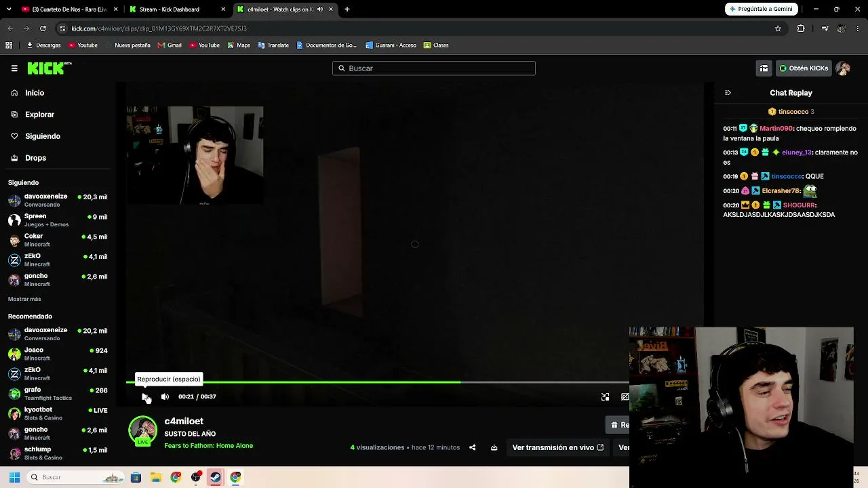The width and height of the screenshot is (868, 488).
Task: Mute the clip's volume
Action: click(165, 396)
